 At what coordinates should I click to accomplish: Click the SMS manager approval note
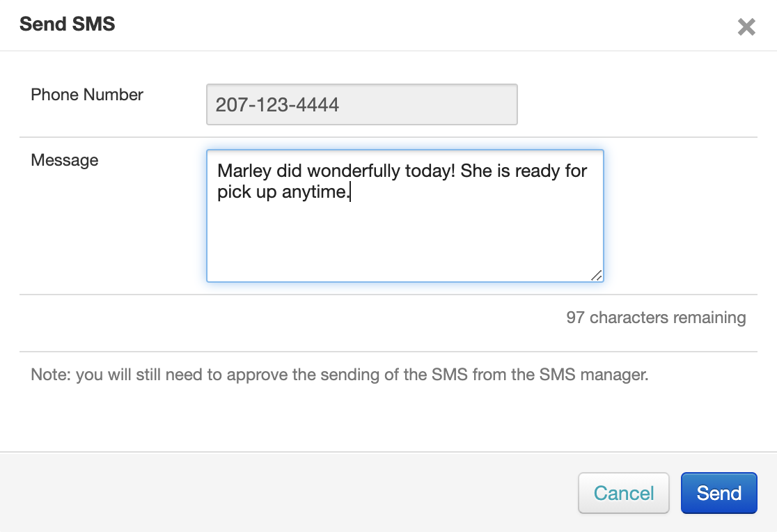pos(340,375)
